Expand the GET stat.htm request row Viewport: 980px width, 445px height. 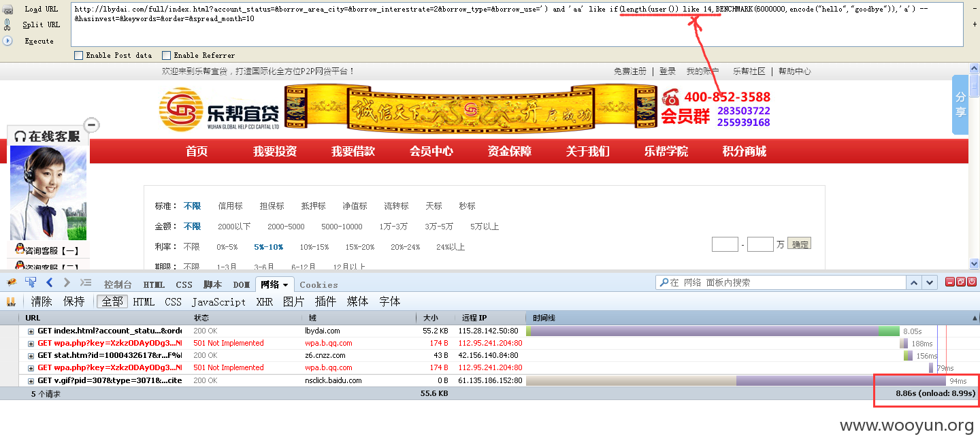tap(31, 355)
